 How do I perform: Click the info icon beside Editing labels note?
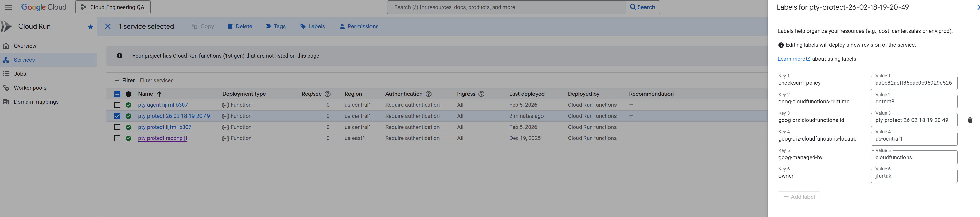coord(781,45)
